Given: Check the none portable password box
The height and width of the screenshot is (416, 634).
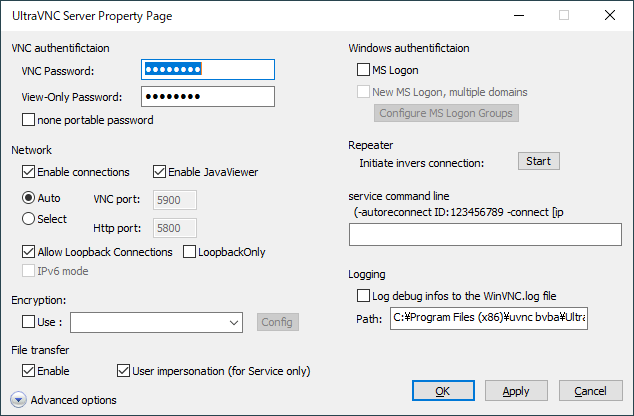Looking at the screenshot, I should [x=29, y=120].
